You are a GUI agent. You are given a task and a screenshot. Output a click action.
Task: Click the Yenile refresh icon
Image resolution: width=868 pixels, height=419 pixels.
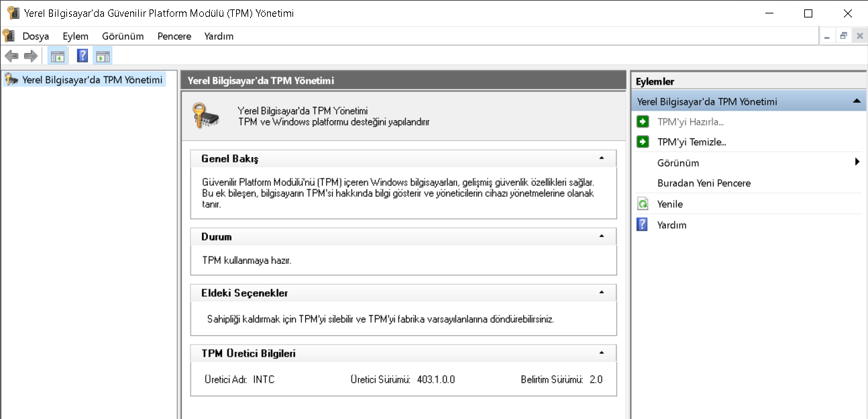pyautogui.click(x=643, y=204)
